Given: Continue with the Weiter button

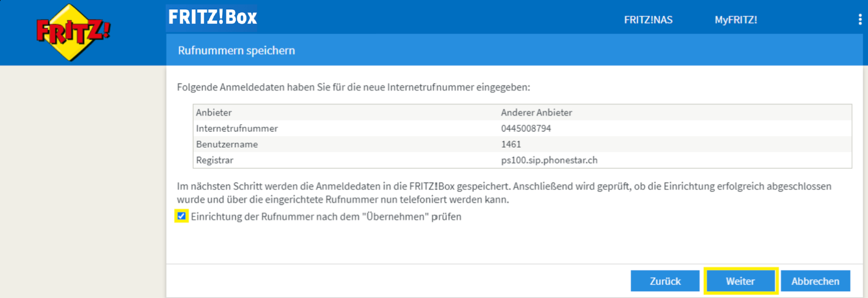Looking at the screenshot, I should (x=740, y=281).
